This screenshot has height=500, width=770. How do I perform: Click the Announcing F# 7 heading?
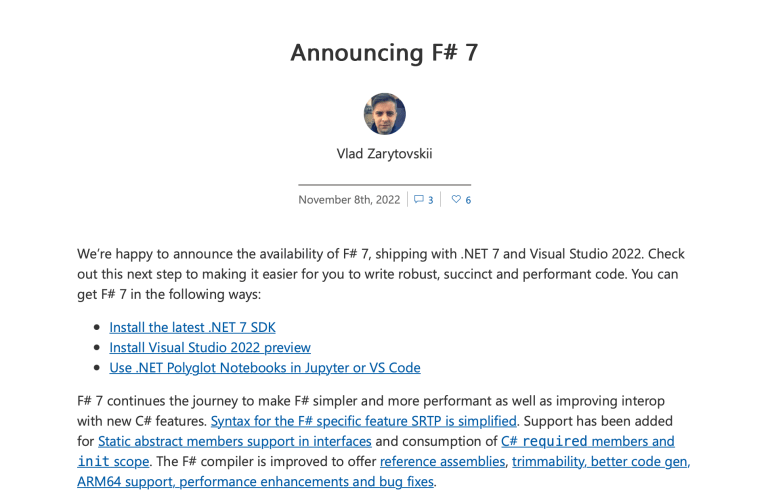[x=384, y=52]
